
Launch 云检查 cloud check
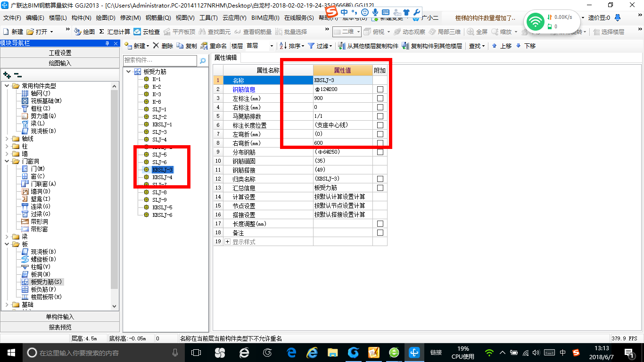[x=147, y=32]
